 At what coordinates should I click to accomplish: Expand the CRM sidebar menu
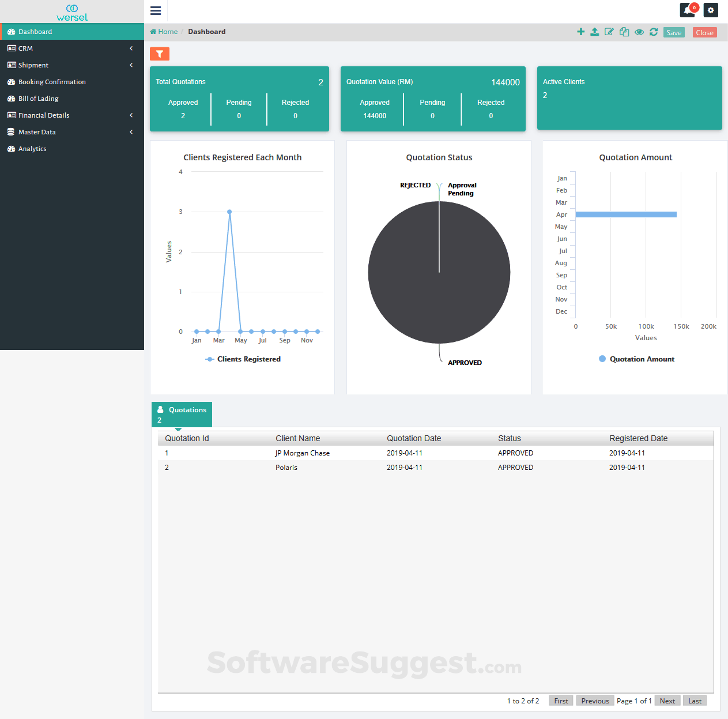[x=72, y=48]
